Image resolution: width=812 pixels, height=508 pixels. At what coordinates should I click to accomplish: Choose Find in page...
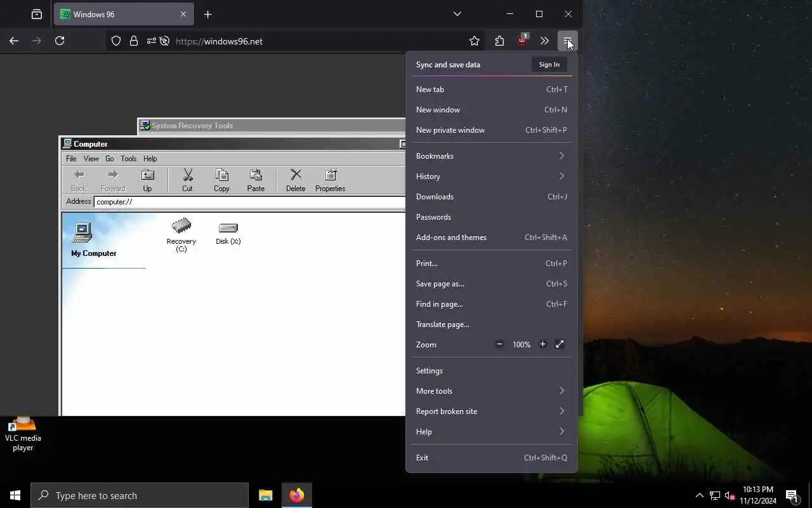491,304
